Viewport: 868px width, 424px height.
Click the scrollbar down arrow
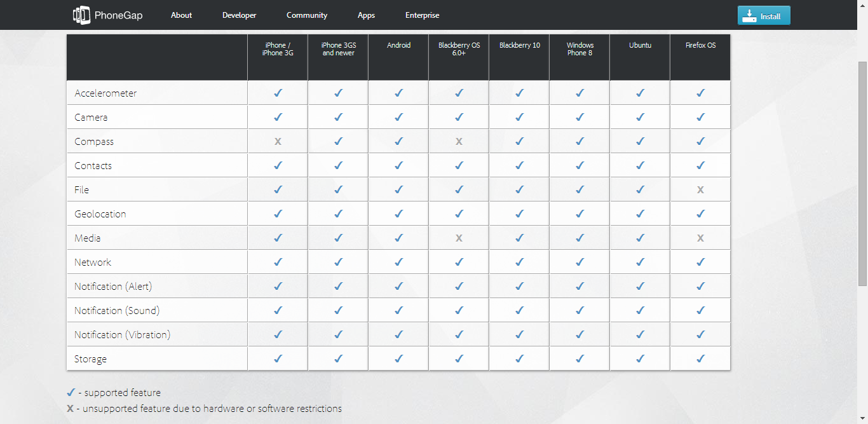[x=862, y=419]
